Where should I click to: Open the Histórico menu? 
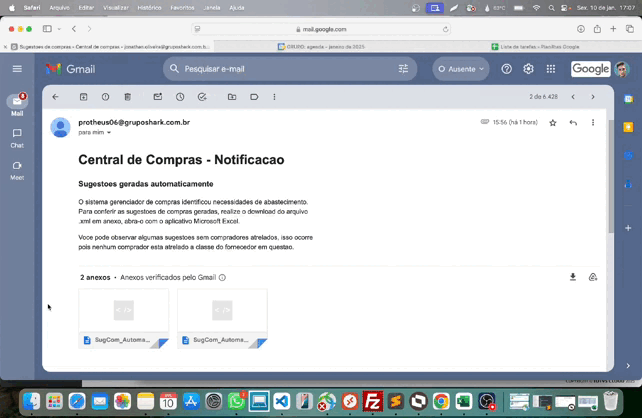149,8
